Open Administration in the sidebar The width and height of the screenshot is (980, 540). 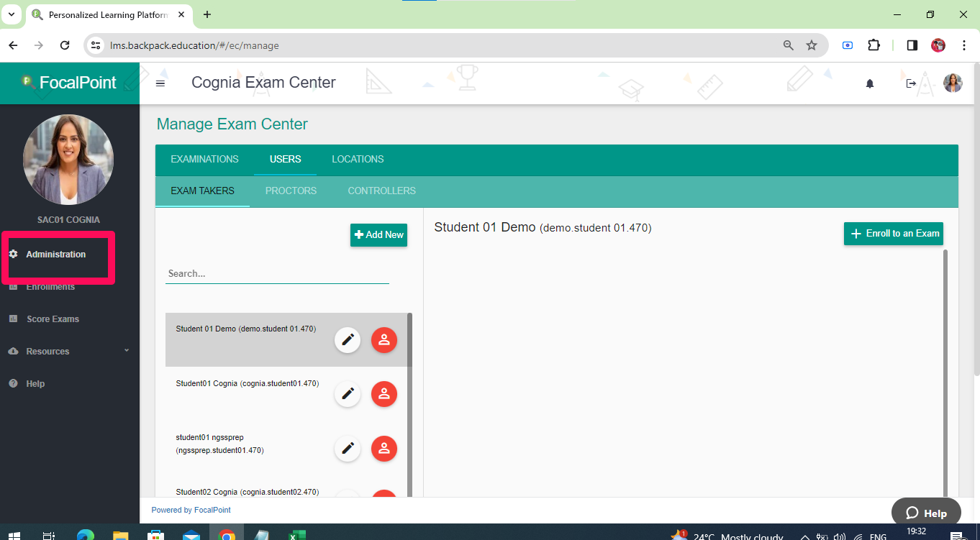(x=55, y=254)
